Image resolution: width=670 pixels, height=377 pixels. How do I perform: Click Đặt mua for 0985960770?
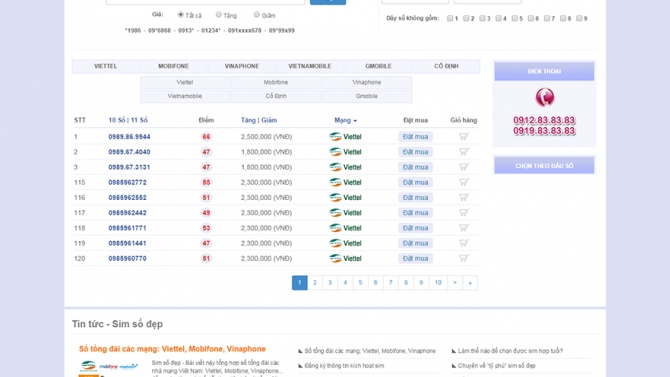[x=415, y=258]
